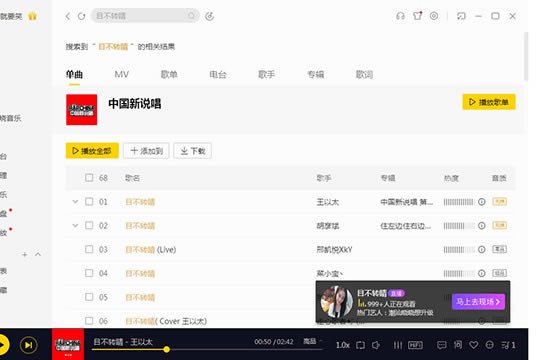Screen dimensions: 540x360
Task: Toggle the select-all checkbox in header
Action: pos(89,177)
